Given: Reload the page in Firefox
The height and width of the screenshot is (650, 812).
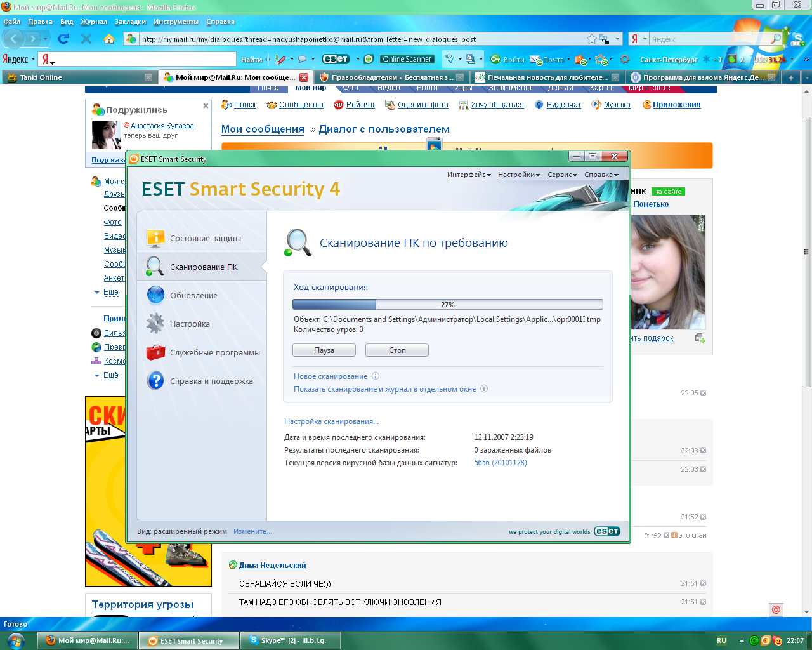Looking at the screenshot, I should (x=63, y=39).
